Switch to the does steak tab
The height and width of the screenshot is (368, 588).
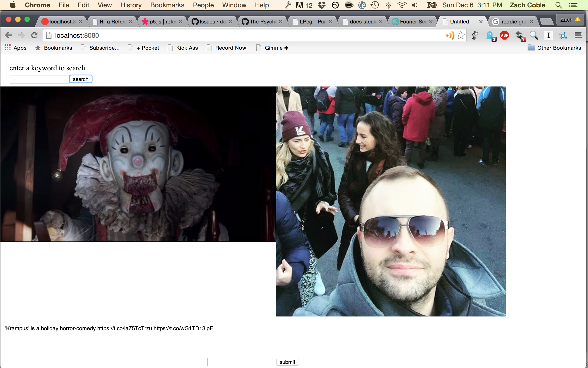(363, 22)
